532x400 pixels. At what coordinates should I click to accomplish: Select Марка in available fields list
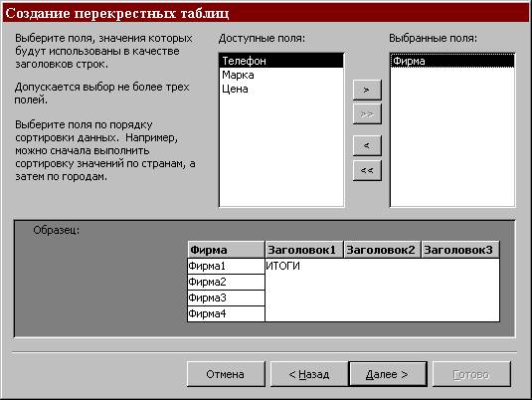281,75
